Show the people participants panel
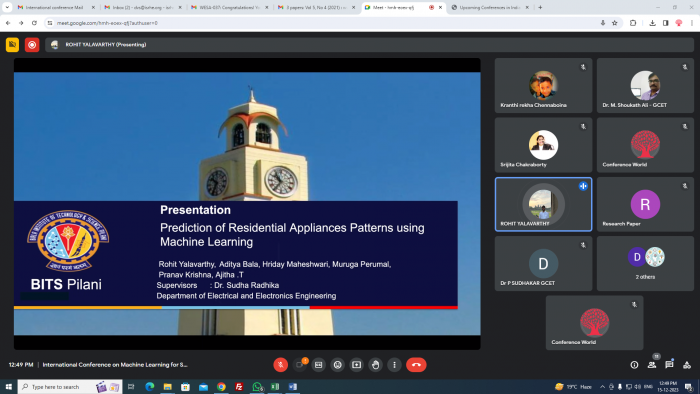Screen dimensions: 700x394 coord(652,365)
